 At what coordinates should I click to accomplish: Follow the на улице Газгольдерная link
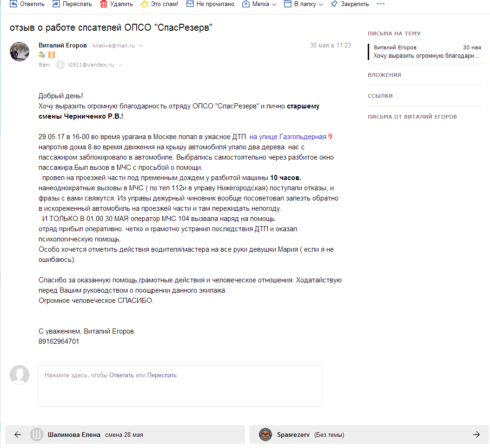coord(288,137)
